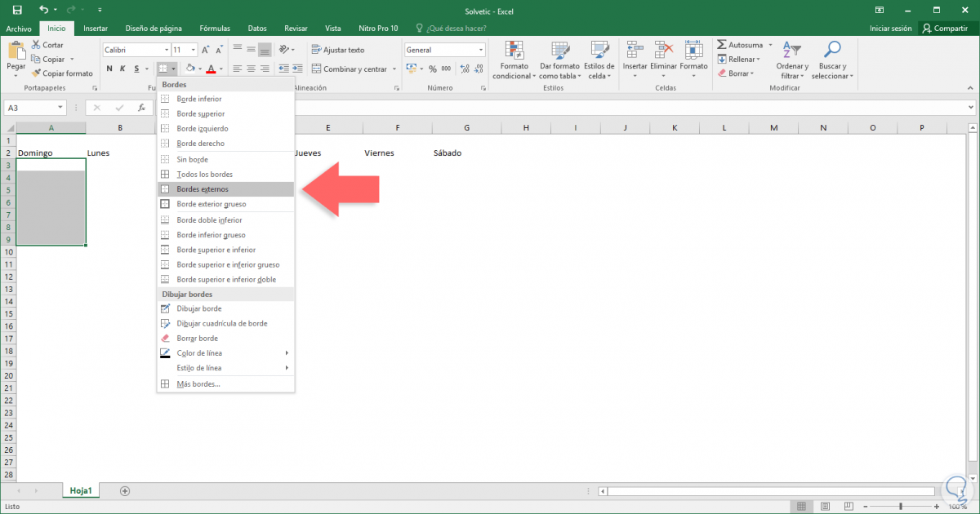Click the accounting number format icon
Screen dimensions: 980x514
tap(412, 69)
